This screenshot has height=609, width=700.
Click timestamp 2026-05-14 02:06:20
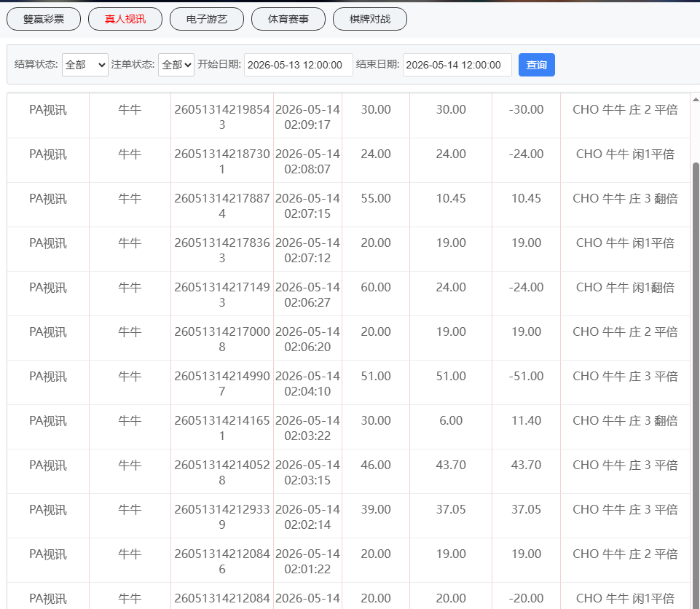pos(307,339)
